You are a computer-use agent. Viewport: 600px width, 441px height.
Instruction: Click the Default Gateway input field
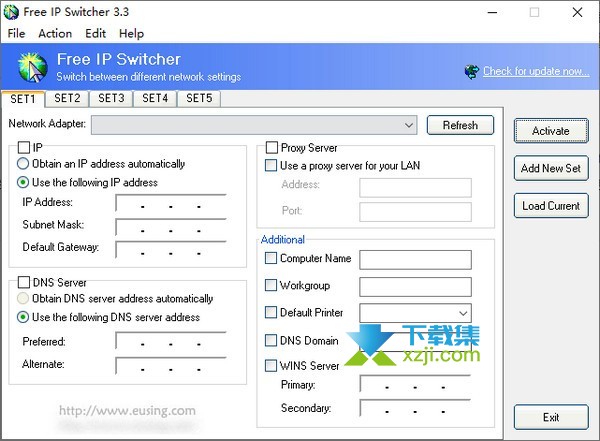171,250
